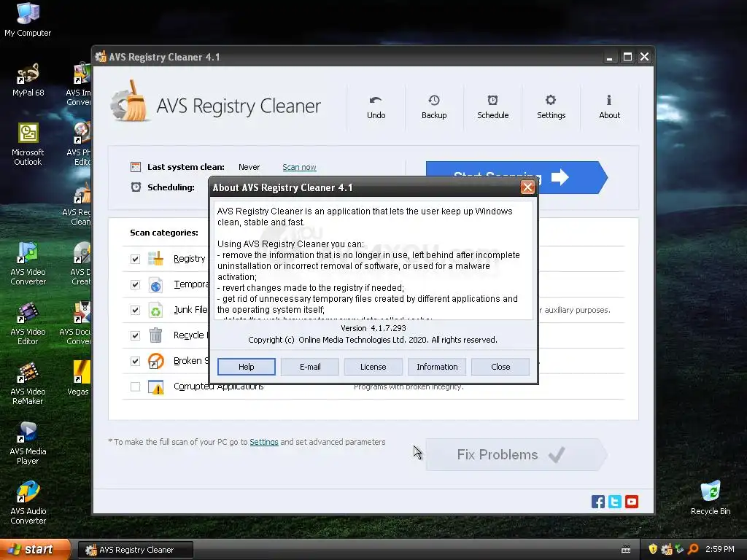747x560 pixels.
Task: Select the AVS Audio Converter desktop icon
Action: pos(28,503)
